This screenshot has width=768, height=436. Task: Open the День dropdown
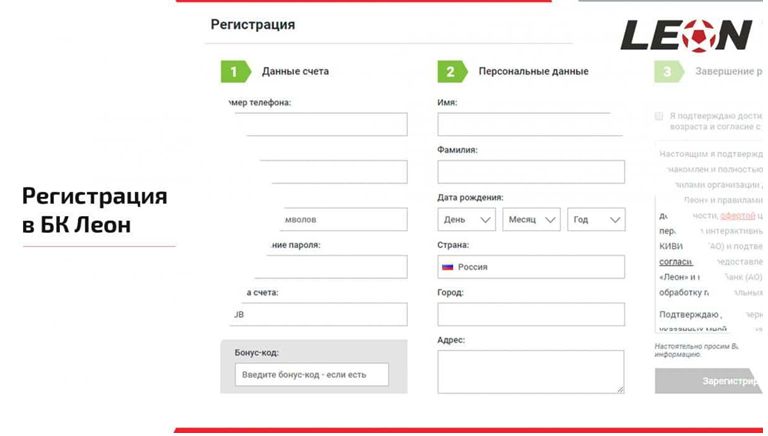(x=466, y=219)
